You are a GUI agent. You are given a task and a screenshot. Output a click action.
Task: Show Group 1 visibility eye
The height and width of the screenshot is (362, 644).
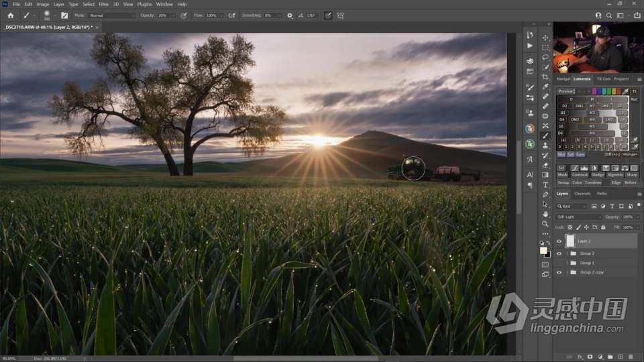[559, 263]
